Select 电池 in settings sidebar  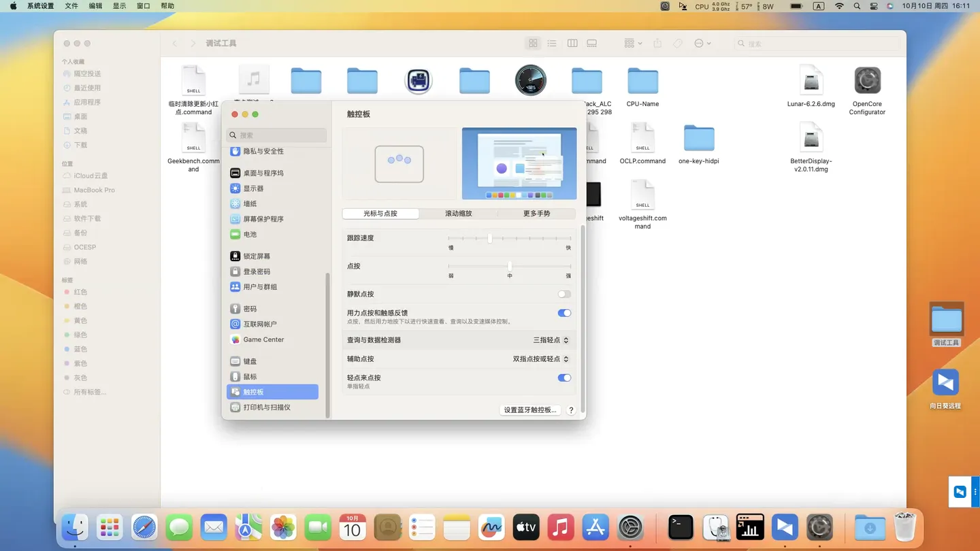(x=250, y=235)
